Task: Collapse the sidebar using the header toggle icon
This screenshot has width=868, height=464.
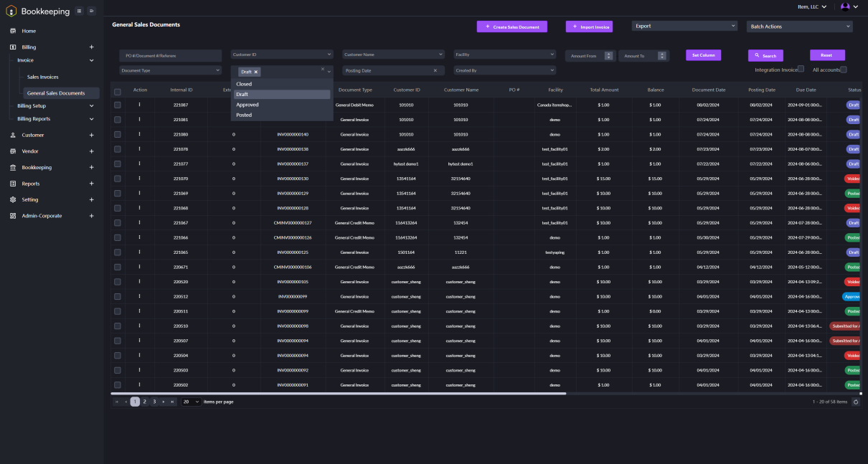Action: 91,11
